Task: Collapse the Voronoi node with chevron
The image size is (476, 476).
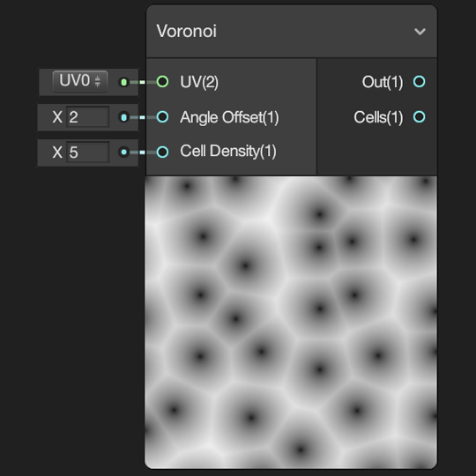Action: (x=420, y=31)
